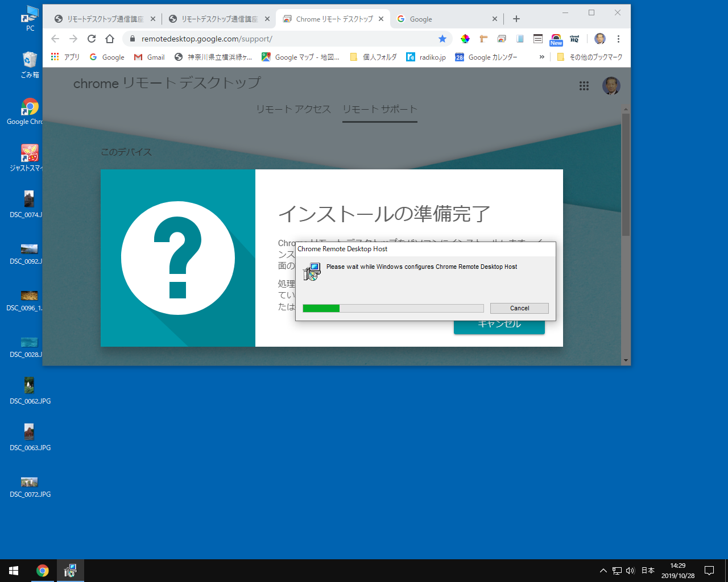Open the taskbar clock and date

tap(678, 571)
